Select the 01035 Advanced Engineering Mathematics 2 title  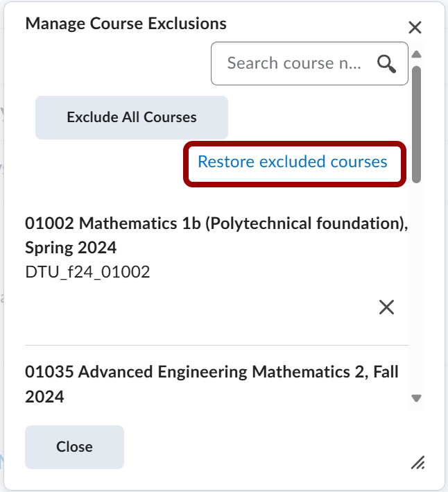(x=212, y=372)
